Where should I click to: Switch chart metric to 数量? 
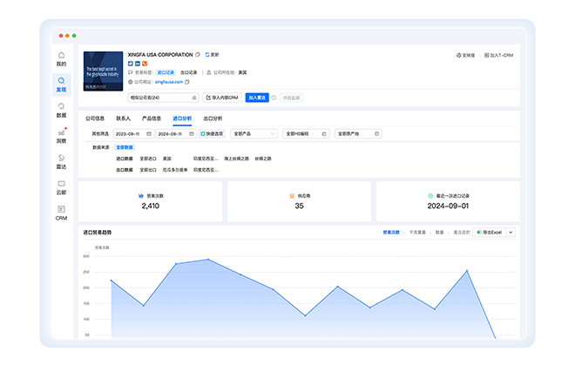440,232
